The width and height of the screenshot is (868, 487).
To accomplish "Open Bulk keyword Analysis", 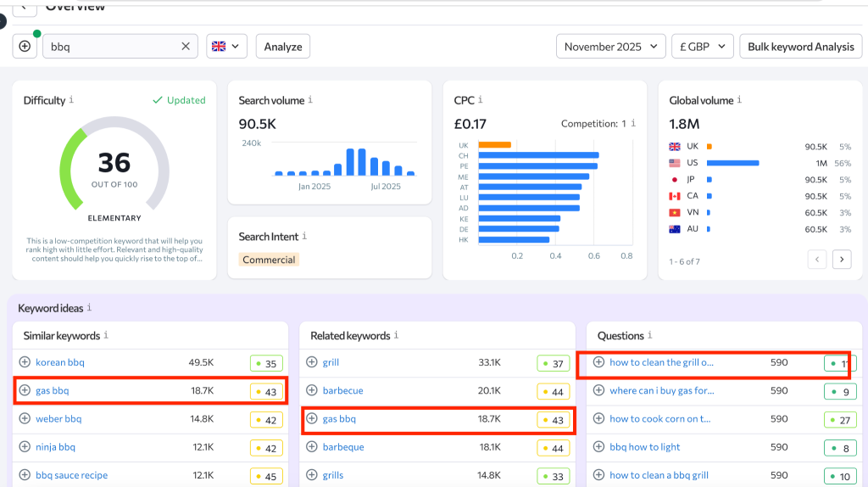I will pos(800,47).
